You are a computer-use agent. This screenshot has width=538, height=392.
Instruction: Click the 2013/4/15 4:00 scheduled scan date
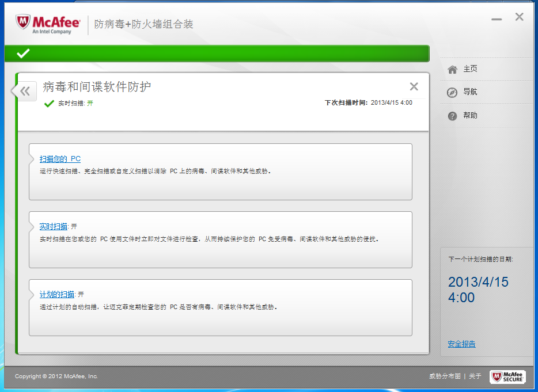[478, 290]
